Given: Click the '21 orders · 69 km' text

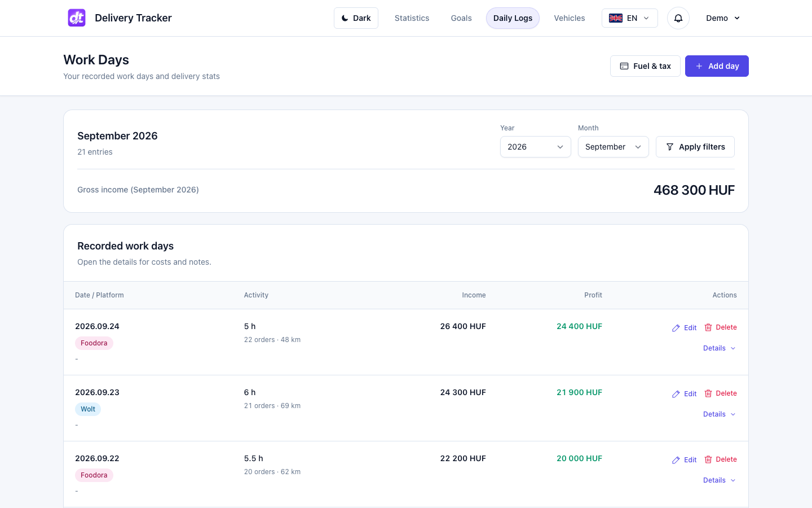Looking at the screenshot, I should click(x=272, y=406).
